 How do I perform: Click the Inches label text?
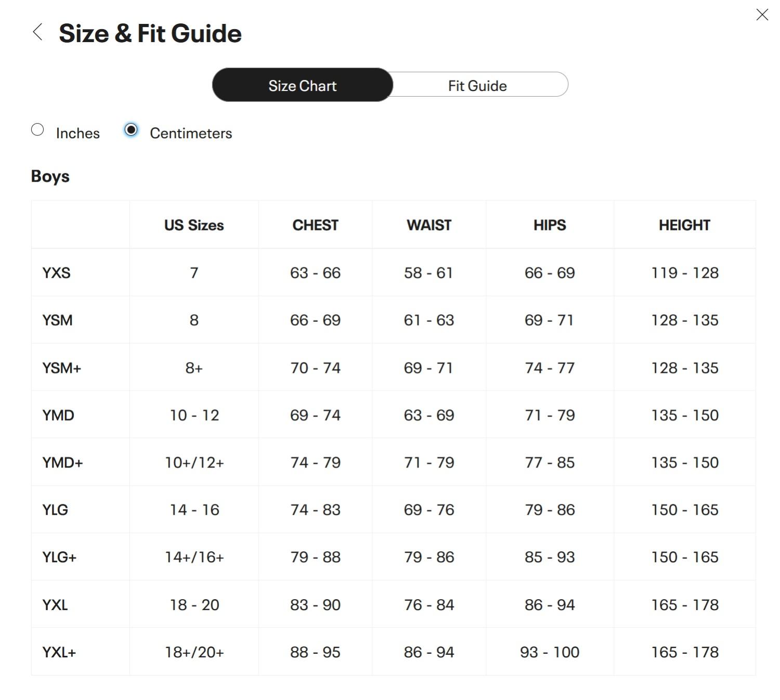click(78, 133)
